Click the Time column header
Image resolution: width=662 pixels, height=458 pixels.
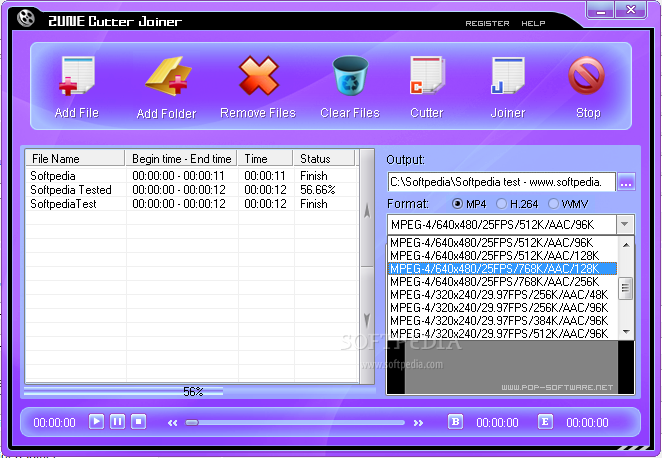click(x=265, y=159)
